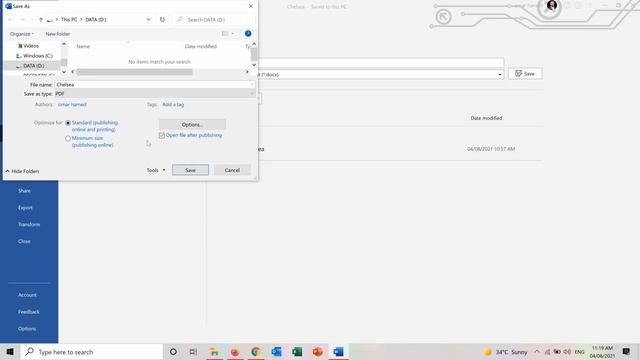Click New folder in the dialog toolbar
This screenshot has height=360, width=640.
58,34
